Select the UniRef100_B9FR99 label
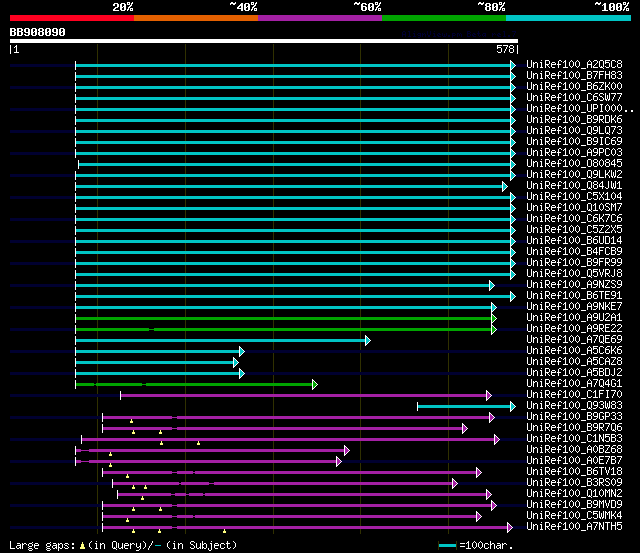The height and width of the screenshot is (553, 640). point(574,263)
